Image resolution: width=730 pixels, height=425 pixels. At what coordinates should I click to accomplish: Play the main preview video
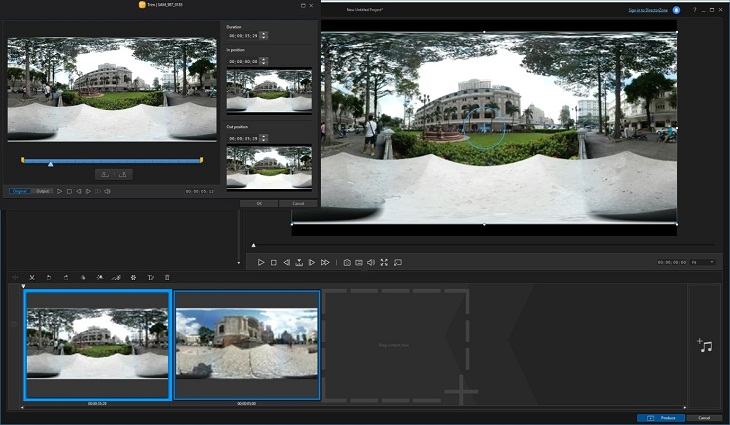(x=261, y=263)
